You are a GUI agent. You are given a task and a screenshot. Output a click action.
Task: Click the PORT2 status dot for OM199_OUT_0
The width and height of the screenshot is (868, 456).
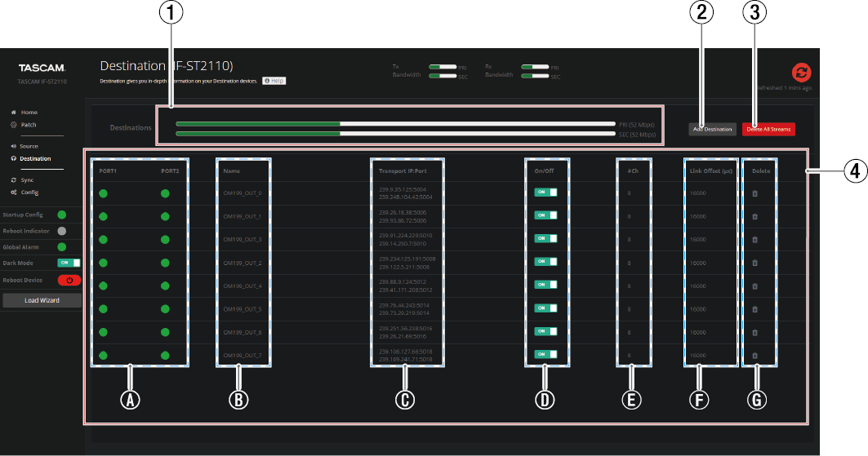tap(165, 193)
